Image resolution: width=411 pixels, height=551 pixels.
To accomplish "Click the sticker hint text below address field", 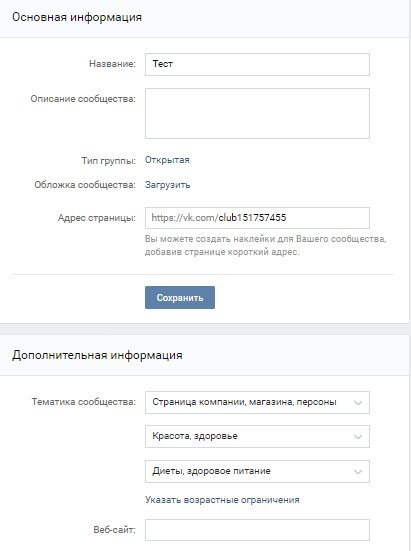I will click(266, 245).
